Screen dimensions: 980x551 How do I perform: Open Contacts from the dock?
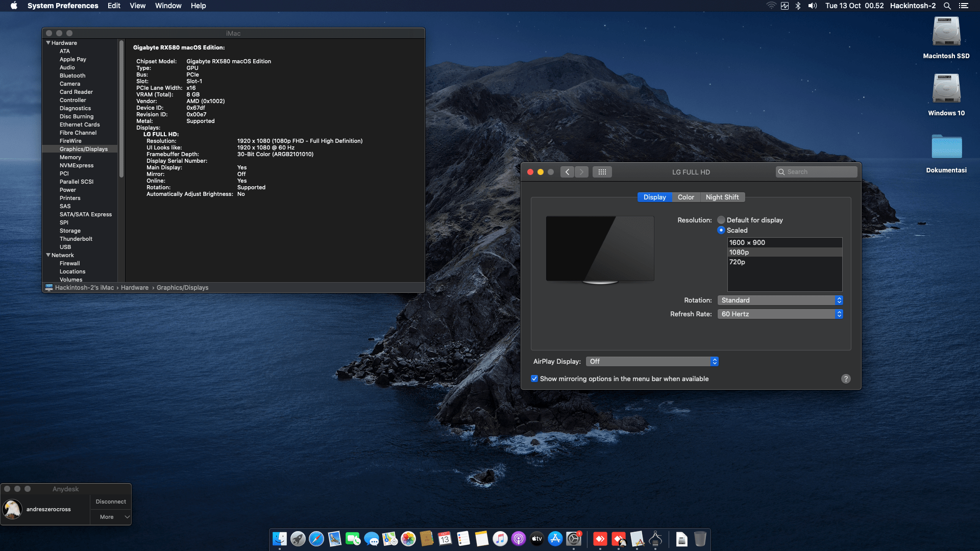427,539
